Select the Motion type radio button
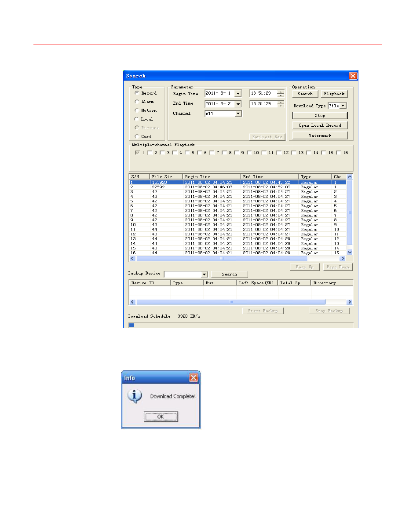 click(137, 110)
